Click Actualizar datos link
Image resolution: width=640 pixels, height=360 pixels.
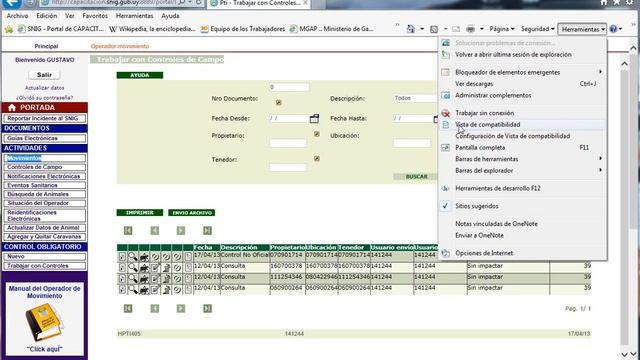click(44, 88)
